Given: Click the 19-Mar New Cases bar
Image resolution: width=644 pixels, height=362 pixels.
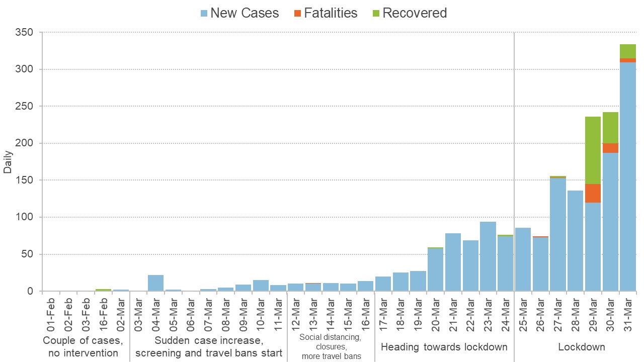Looking at the screenshot, I should (418, 281).
